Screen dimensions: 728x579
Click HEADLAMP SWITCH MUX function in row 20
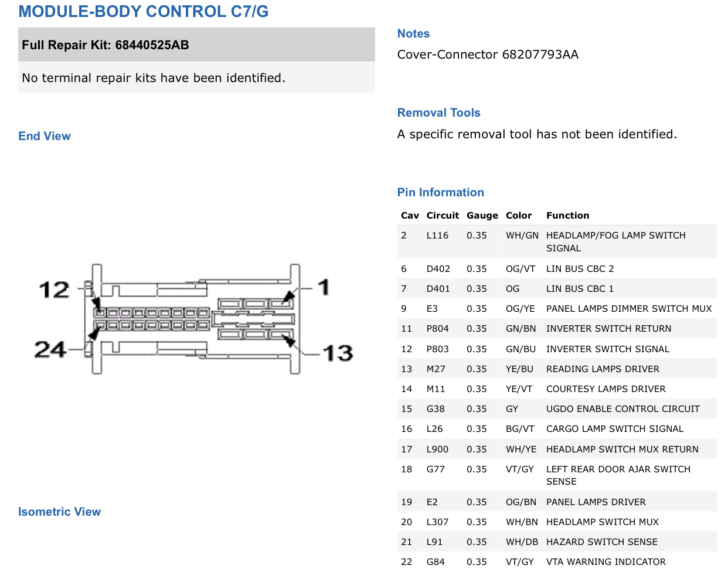click(603, 522)
